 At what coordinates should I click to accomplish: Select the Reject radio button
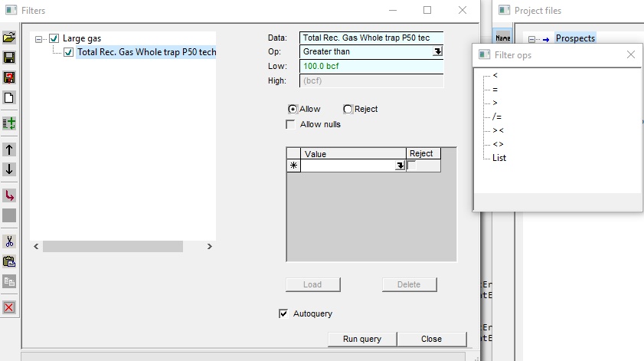pyautogui.click(x=348, y=110)
